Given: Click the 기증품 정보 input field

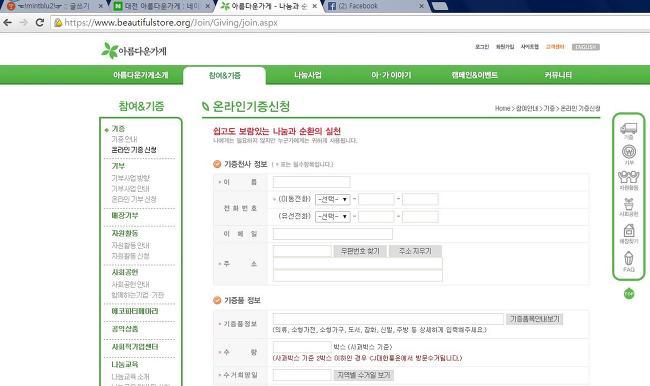Looking at the screenshot, I should [x=388, y=319].
